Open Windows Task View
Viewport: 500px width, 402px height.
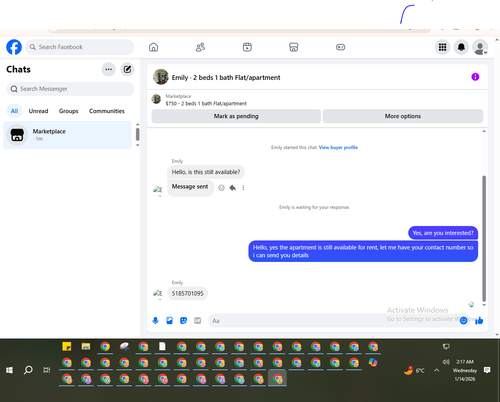(47, 370)
